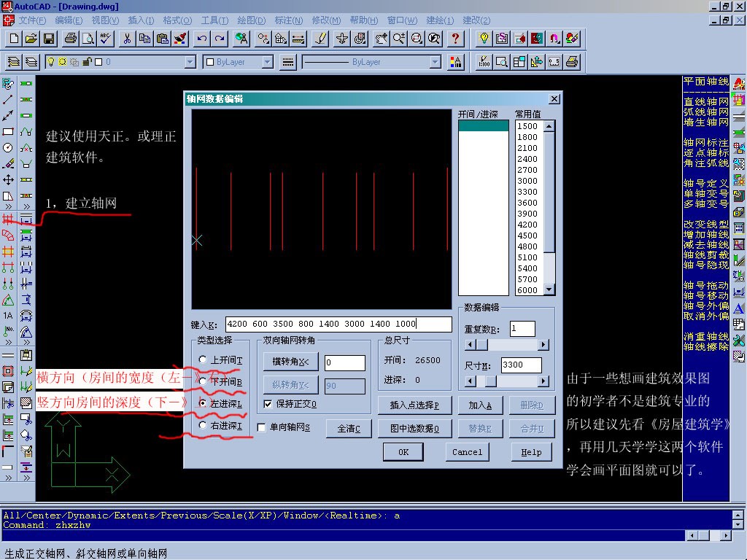
Task: Open a file with the folder icon
Action: (31, 39)
